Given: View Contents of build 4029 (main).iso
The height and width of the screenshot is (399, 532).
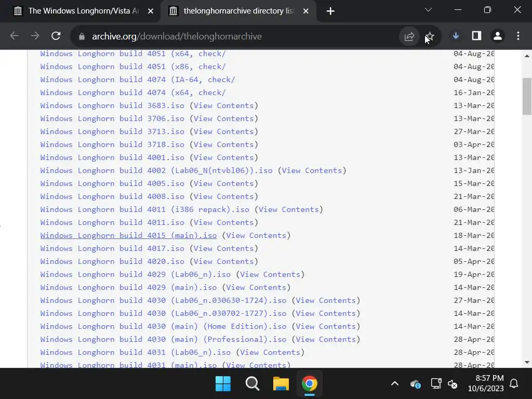Looking at the screenshot, I should [x=256, y=287].
